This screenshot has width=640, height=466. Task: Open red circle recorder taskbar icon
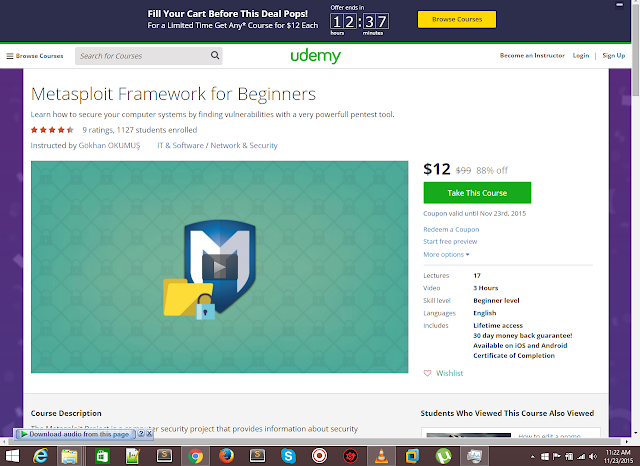point(319,456)
